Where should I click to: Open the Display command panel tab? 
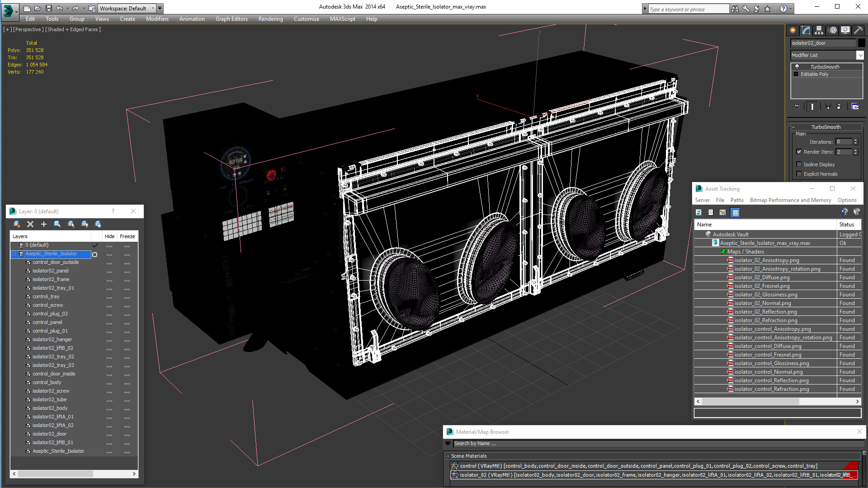[845, 30]
